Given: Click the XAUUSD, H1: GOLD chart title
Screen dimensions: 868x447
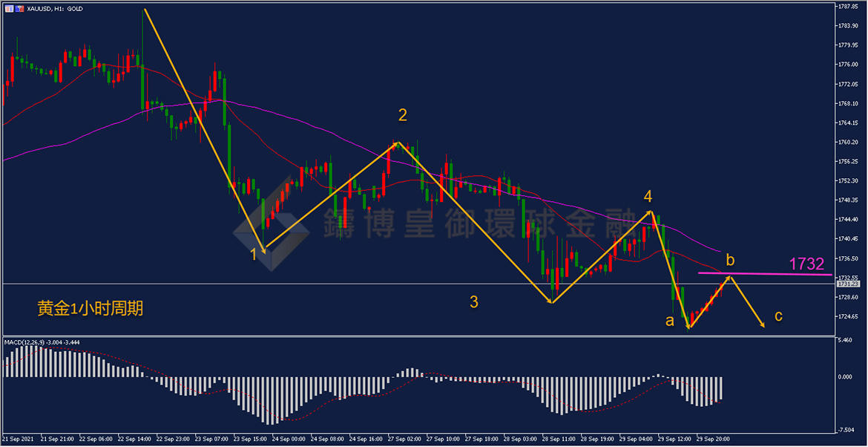Looking at the screenshot, I should click(55, 9).
